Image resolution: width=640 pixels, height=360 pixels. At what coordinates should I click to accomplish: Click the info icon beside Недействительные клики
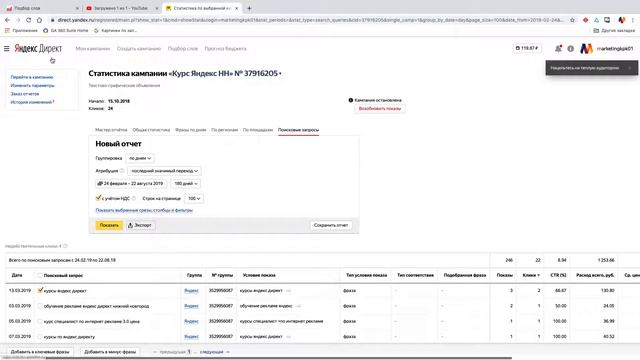65,246
